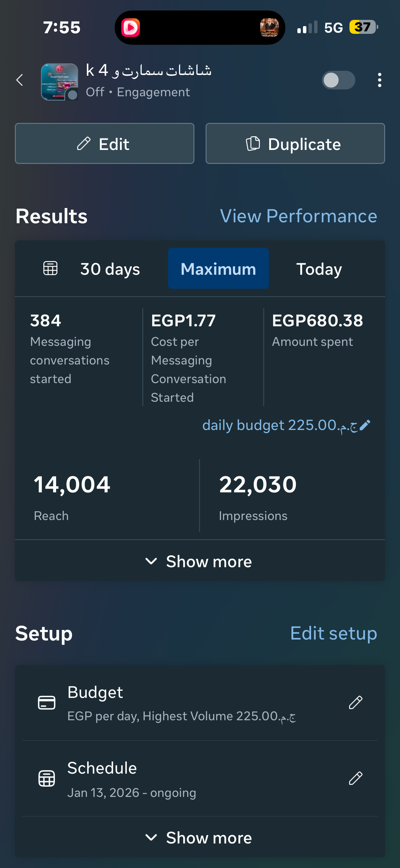The height and width of the screenshot is (868, 400).
Task: Toggle the campaign on/off switch
Action: pos(338,80)
